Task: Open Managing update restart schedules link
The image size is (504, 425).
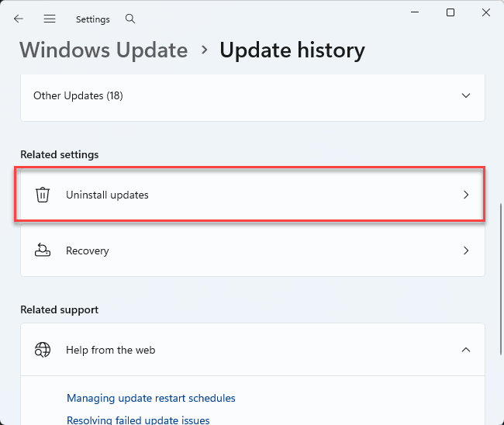Action: (x=150, y=398)
